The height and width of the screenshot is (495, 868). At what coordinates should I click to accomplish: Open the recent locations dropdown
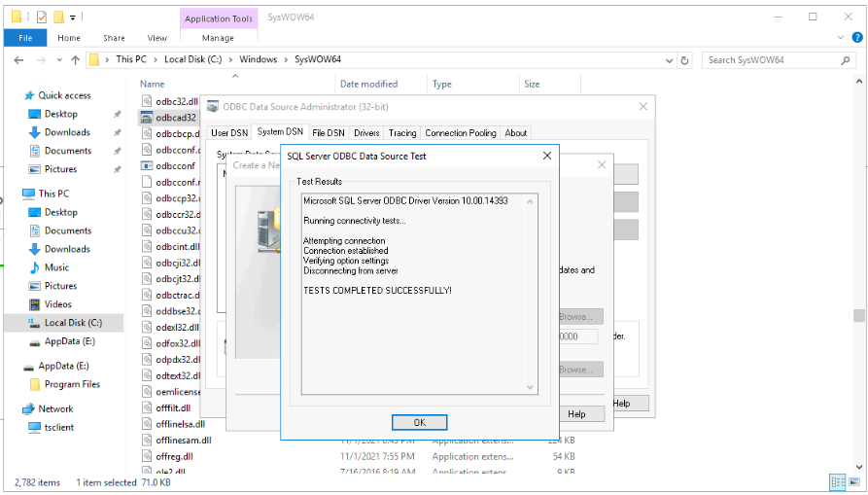pos(59,59)
